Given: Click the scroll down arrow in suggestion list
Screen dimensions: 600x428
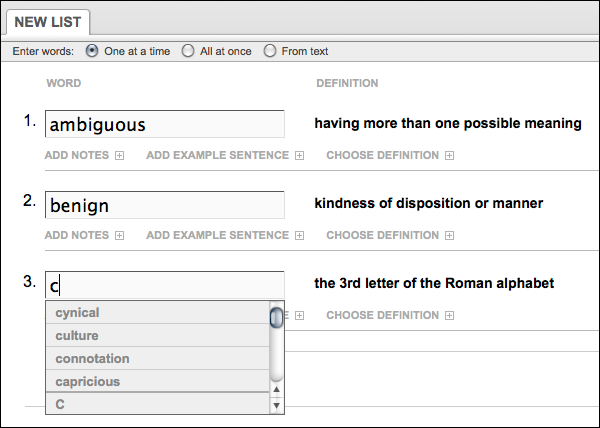Looking at the screenshot, I should point(276,405).
